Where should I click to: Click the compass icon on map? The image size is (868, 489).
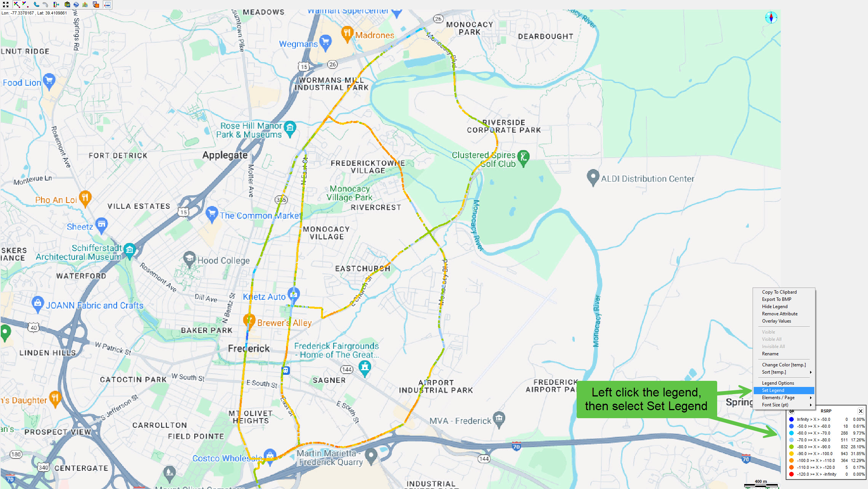[x=771, y=18]
